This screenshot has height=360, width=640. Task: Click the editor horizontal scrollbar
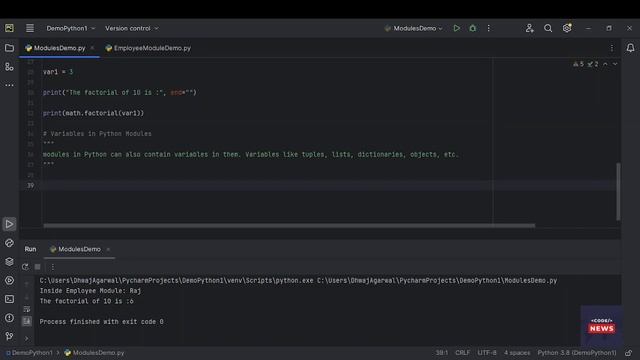[x=289, y=225]
